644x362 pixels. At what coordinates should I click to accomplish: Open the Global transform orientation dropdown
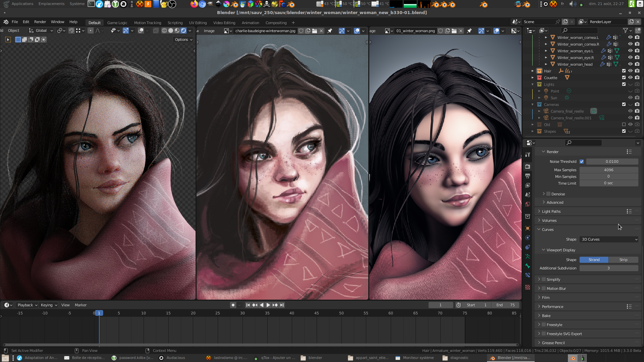click(41, 31)
